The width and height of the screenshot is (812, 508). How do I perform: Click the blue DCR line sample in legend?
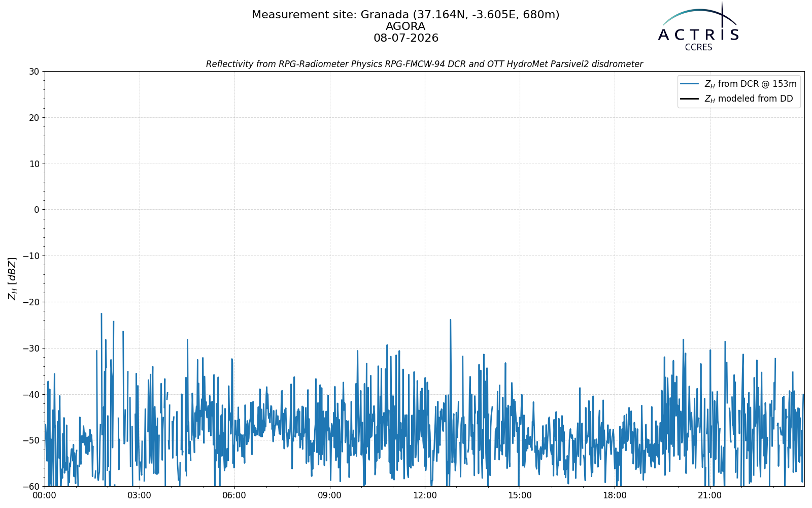pos(690,84)
